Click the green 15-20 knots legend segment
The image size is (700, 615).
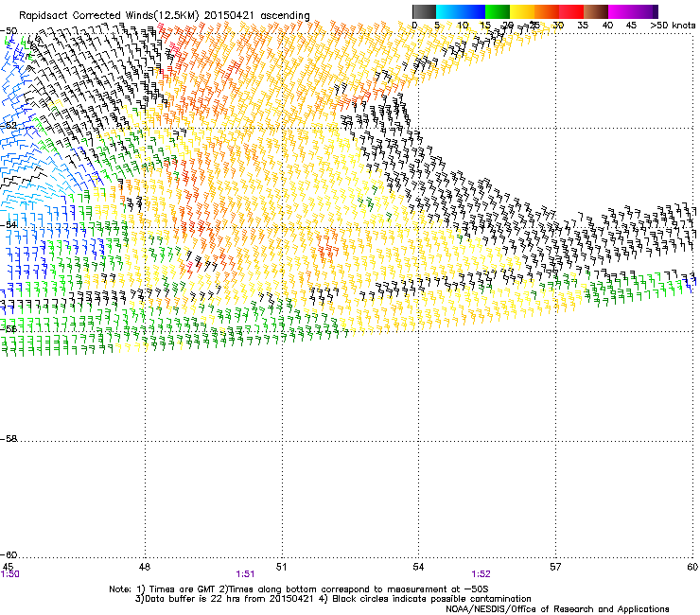point(498,11)
